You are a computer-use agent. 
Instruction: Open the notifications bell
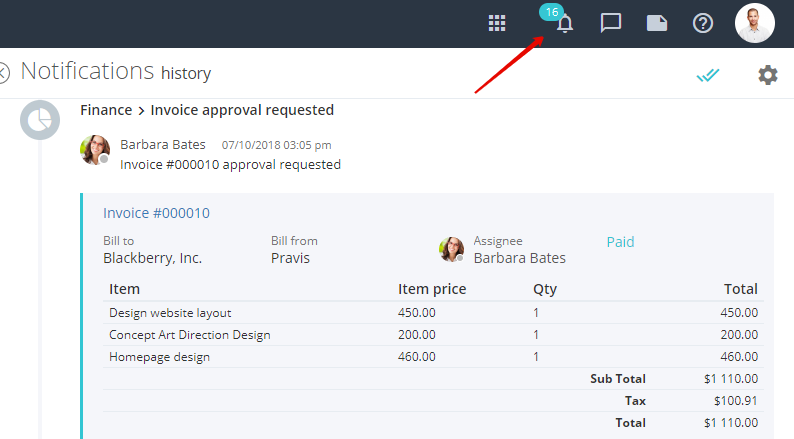pyautogui.click(x=565, y=24)
